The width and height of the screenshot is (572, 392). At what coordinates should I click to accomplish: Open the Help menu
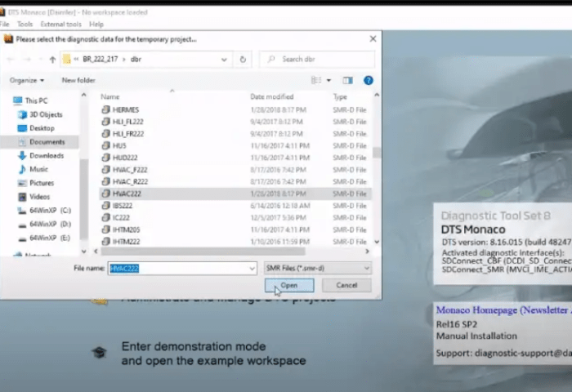(96, 24)
